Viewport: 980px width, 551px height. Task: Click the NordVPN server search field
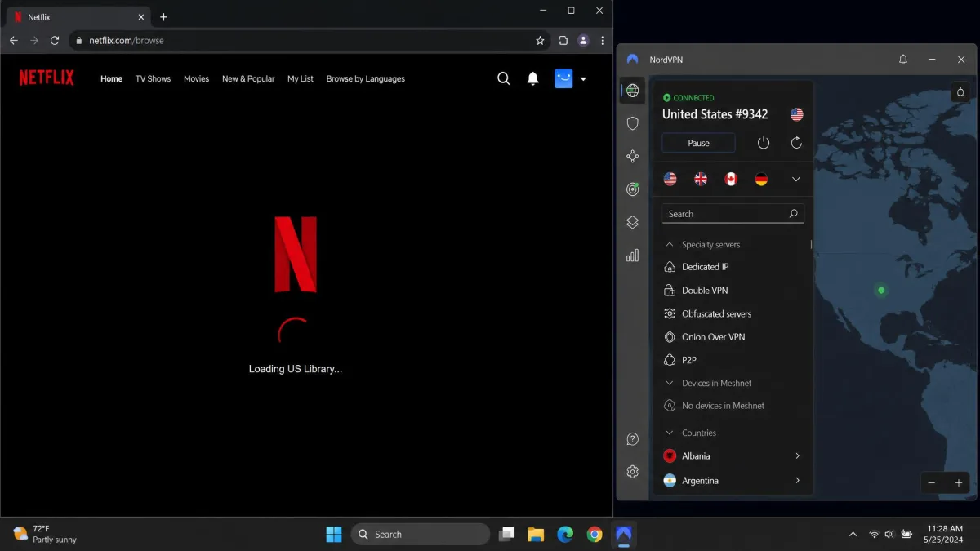pyautogui.click(x=733, y=214)
